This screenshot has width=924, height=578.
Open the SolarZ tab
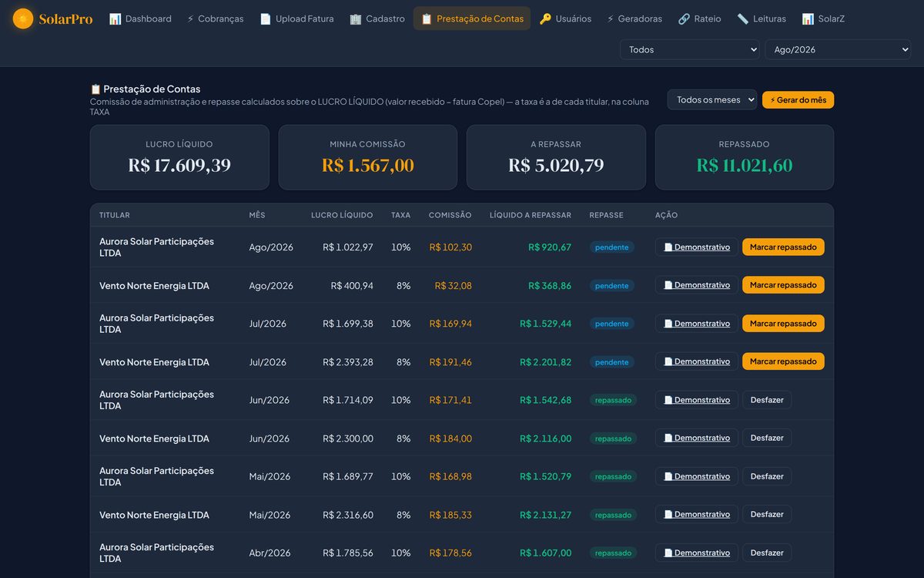(823, 18)
